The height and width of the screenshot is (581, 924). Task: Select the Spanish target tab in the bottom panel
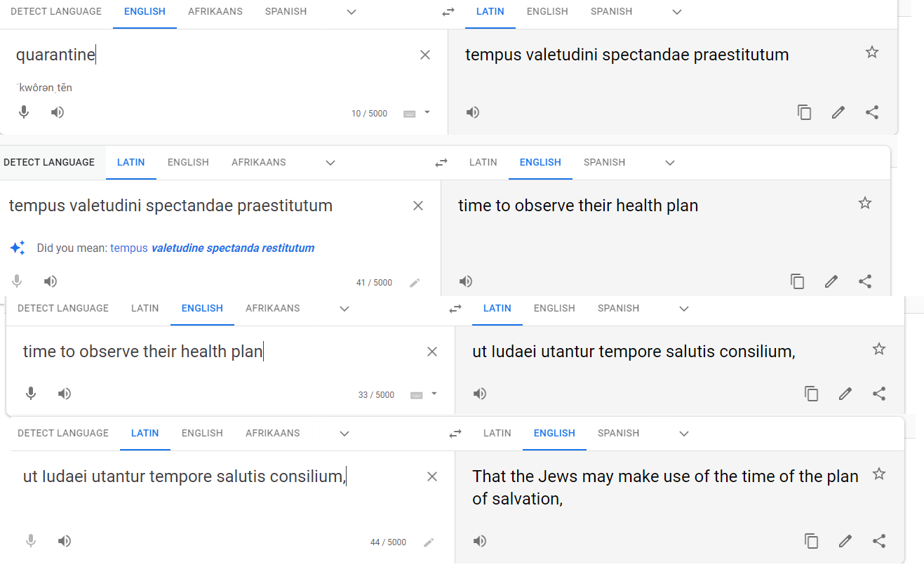coord(618,433)
